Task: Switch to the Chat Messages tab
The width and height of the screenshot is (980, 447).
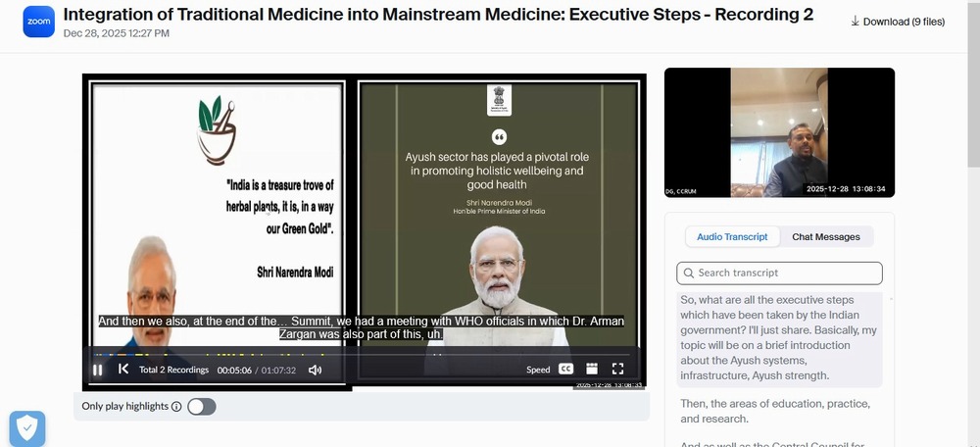Action: (825, 237)
